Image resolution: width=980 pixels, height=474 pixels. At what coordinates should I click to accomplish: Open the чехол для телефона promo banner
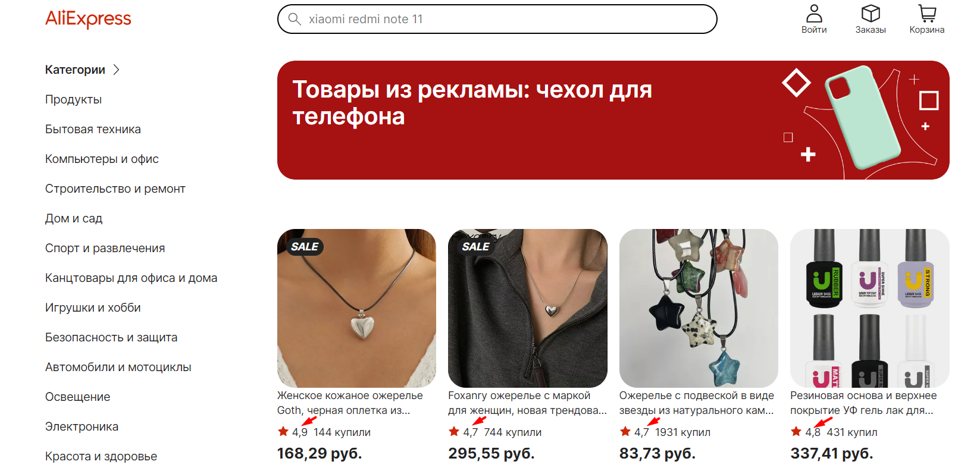click(613, 120)
